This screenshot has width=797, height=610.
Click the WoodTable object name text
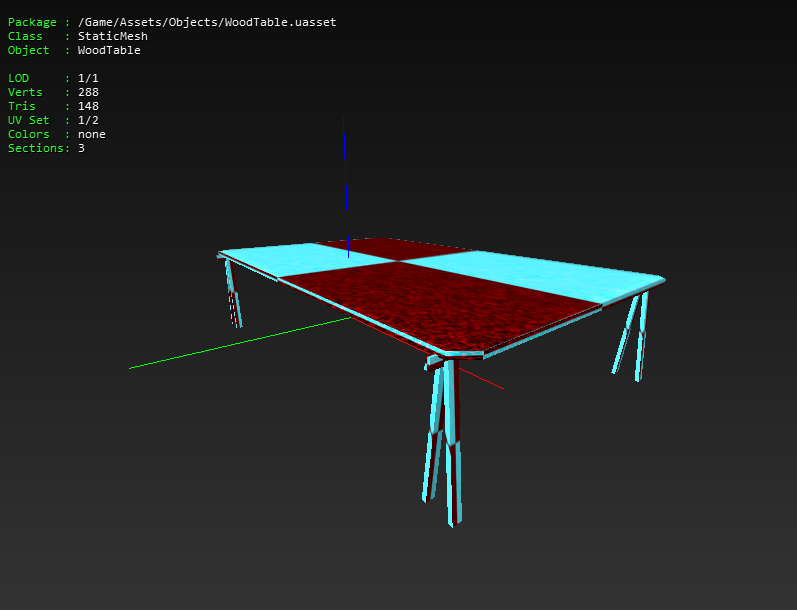click(x=109, y=50)
